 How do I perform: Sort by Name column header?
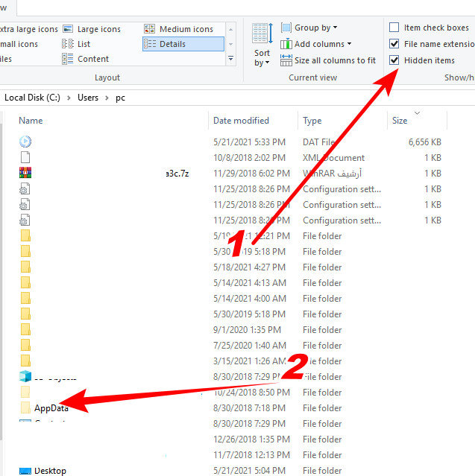click(31, 121)
